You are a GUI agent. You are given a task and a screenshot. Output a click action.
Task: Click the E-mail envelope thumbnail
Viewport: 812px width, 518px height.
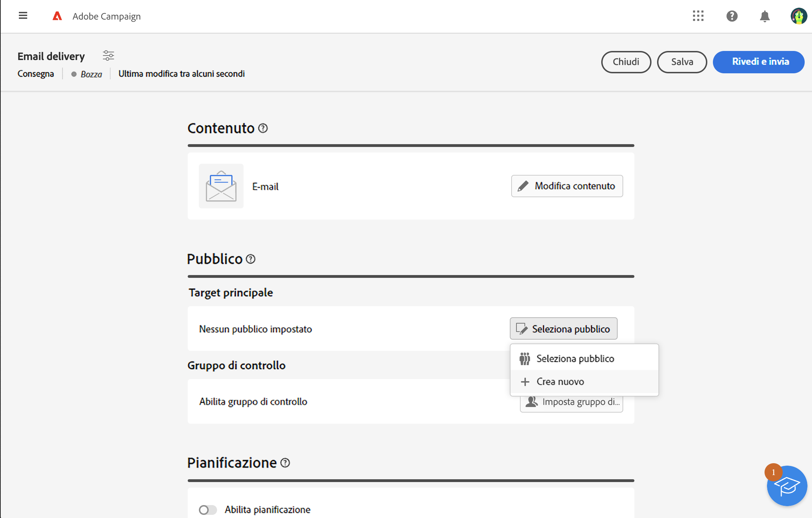tap(221, 186)
